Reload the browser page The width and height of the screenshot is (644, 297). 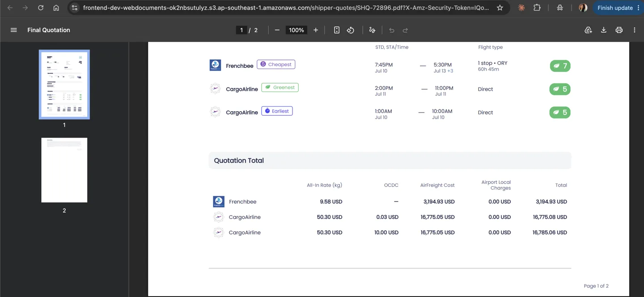pos(41,8)
